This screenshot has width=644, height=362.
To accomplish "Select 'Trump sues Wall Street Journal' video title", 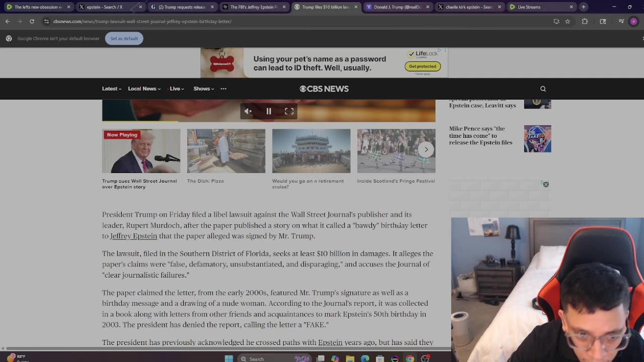I will (139, 184).
